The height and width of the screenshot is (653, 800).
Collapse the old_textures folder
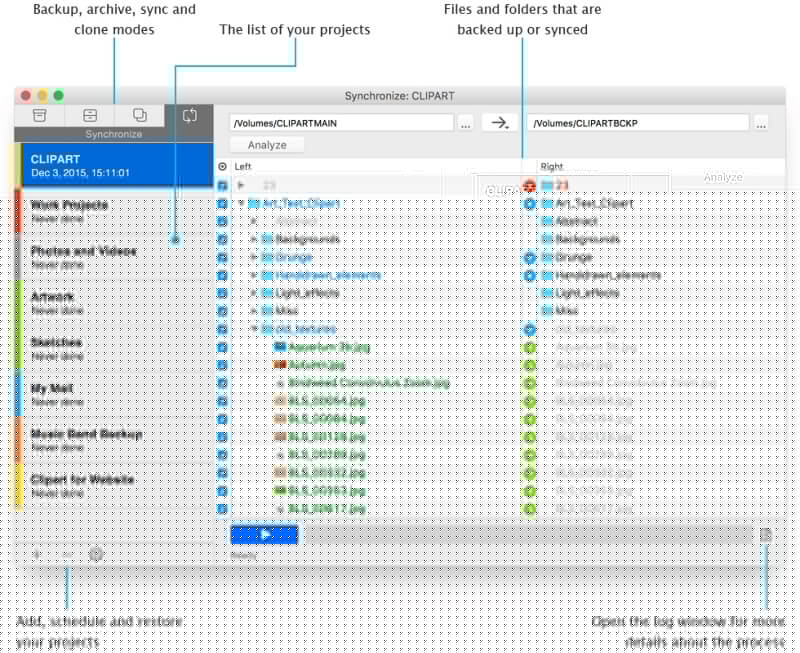pos(254,329)
